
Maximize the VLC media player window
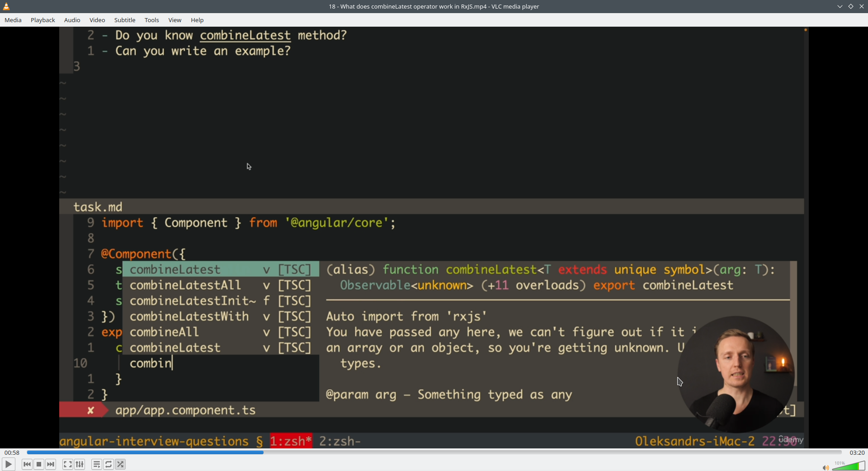tap(851, 6)
